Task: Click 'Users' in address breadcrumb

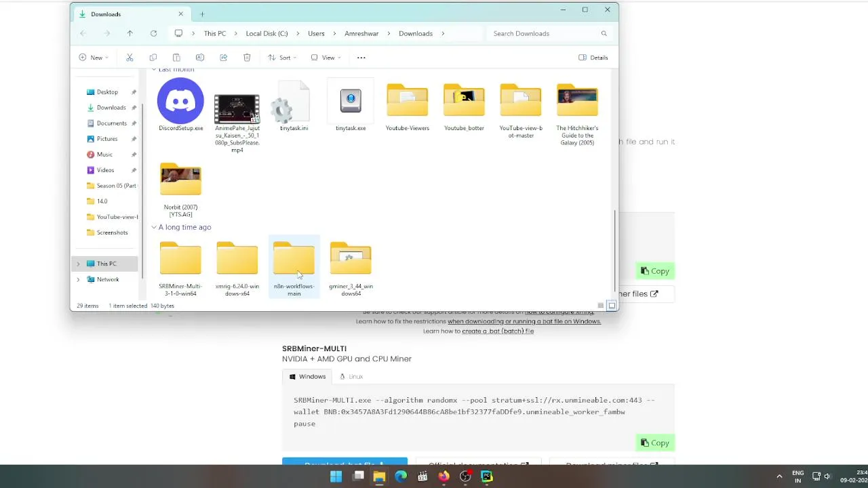Action: [316, 33]
